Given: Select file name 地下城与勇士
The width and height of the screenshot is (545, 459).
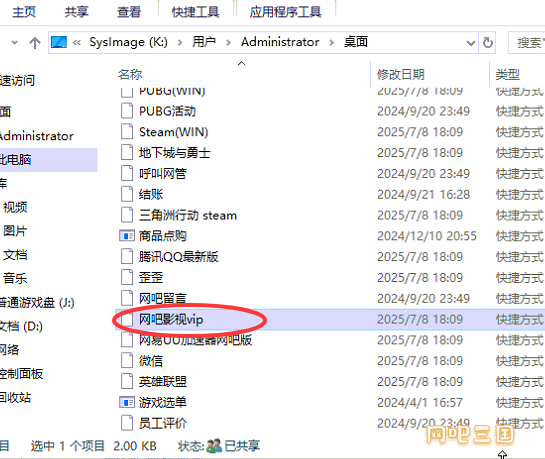Looking at the screenshot, I should (x=174, y=153).
